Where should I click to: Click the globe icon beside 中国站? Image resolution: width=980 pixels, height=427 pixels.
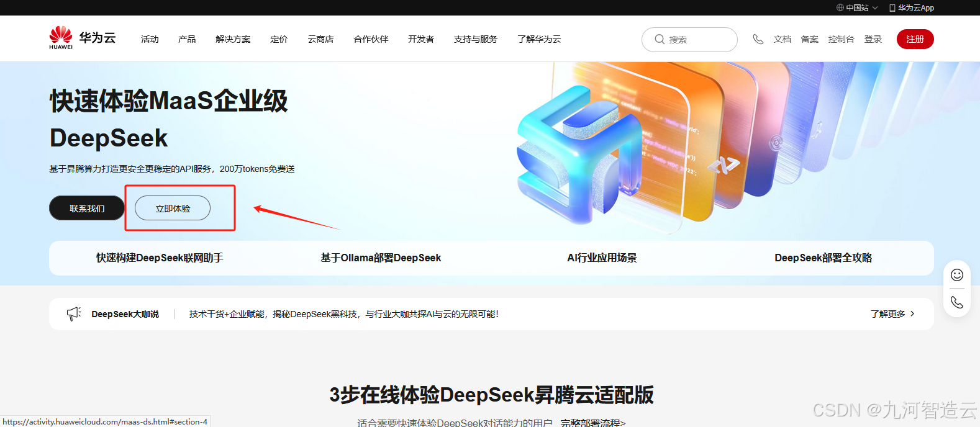pyautogui.click(x=840, y=7)
